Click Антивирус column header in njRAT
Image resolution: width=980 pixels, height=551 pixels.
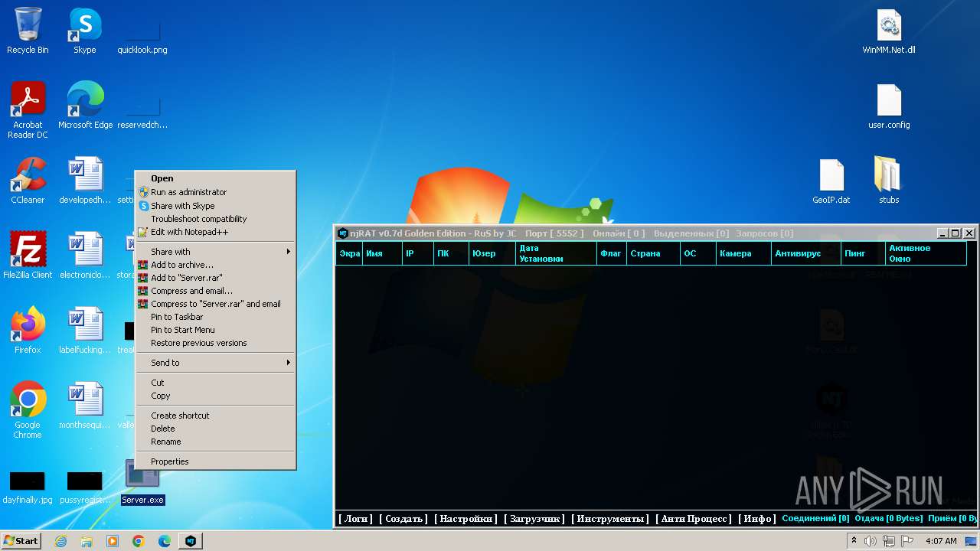(805, 253)
